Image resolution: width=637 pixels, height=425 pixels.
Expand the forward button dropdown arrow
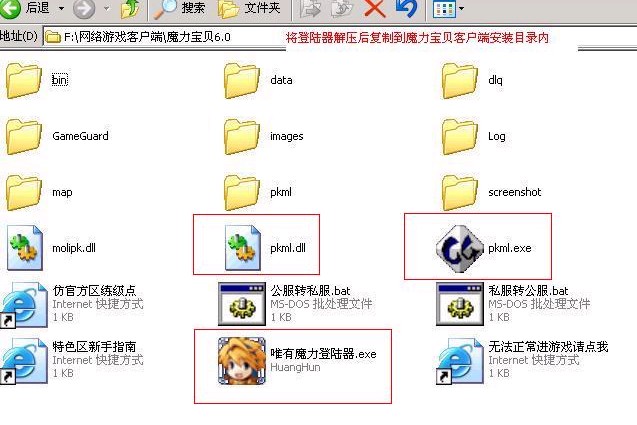[106, 8]
